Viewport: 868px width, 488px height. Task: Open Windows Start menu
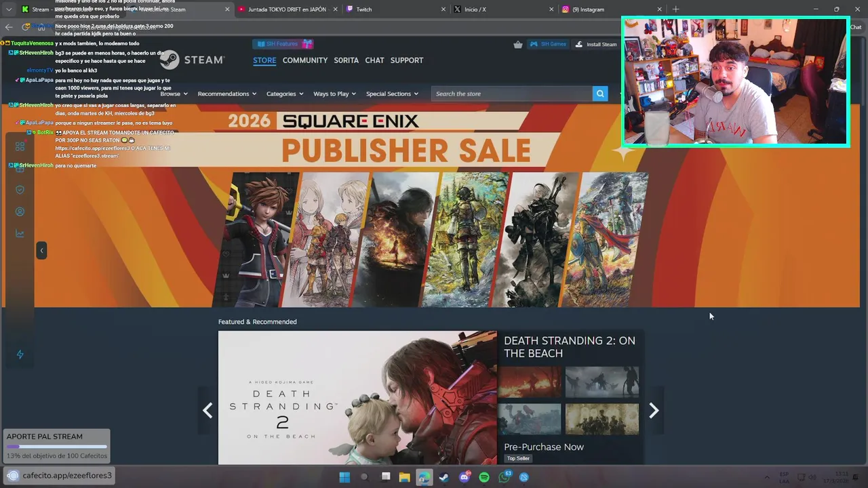point(344,477)
